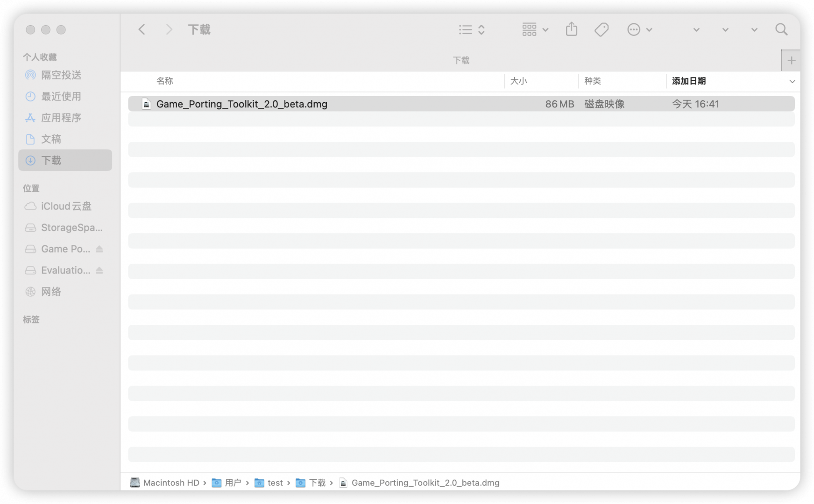The width and height of the screenshot is (814, 504).
Task: Sort by 添加日期 column header
Action: point(689,81)
